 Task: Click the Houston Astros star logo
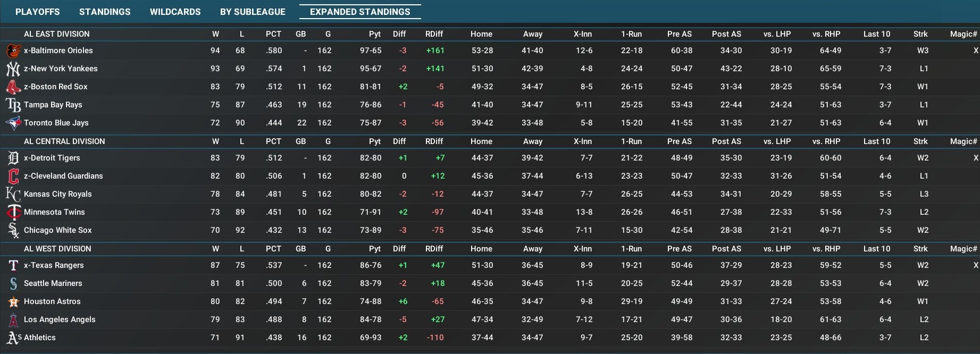pos(13,302)
